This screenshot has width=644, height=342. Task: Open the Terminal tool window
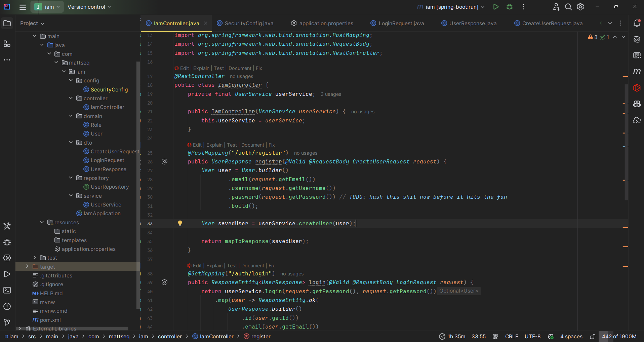[7, 290]
